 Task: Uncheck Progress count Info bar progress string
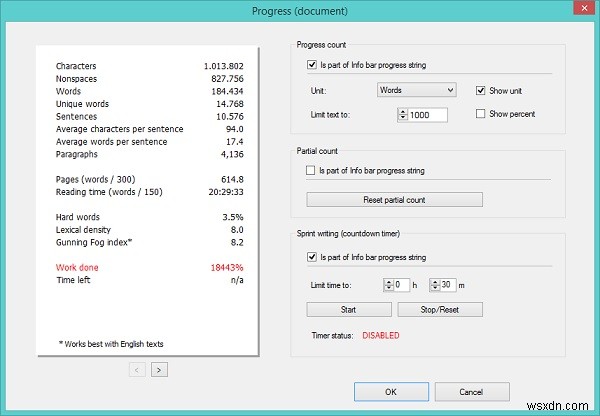click(x=312, y=65)
